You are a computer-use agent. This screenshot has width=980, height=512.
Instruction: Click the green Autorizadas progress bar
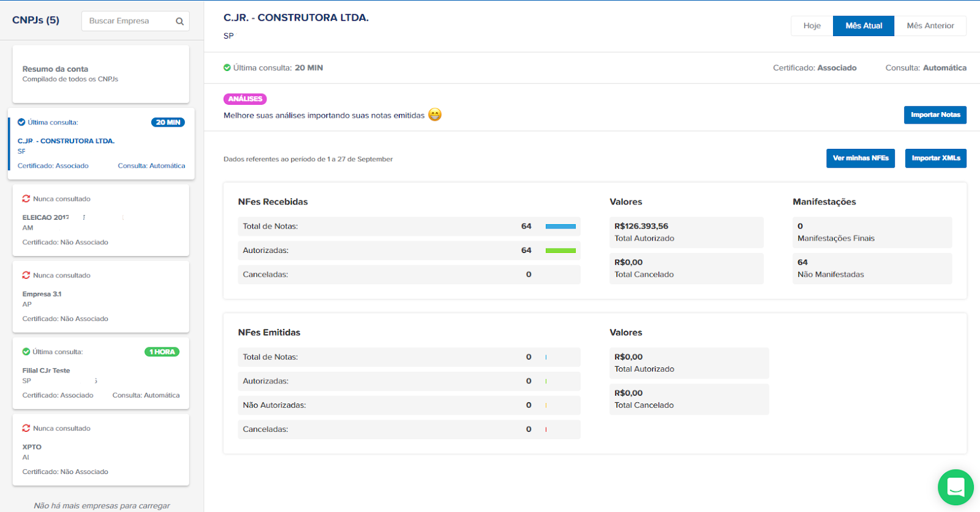coord(560,250)
